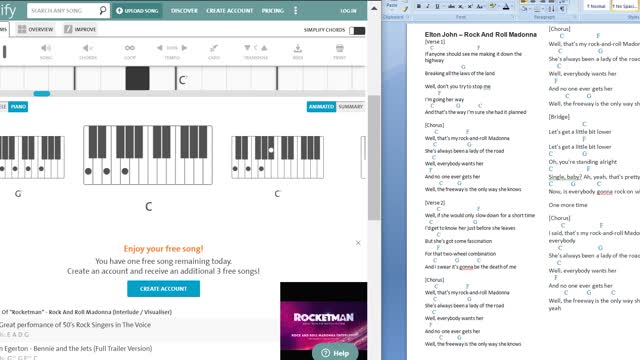
Task: Click the blue timeline scroll handle
Action: (42, 94)
